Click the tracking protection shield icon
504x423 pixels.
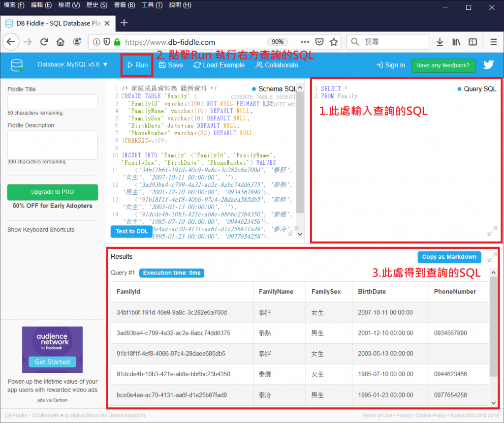pos(107,42)
